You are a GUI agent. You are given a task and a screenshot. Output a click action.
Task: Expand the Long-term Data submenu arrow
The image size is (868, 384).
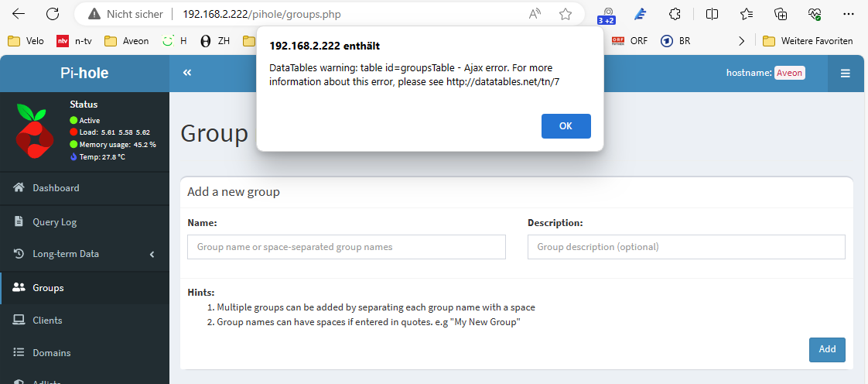[152, 255]
